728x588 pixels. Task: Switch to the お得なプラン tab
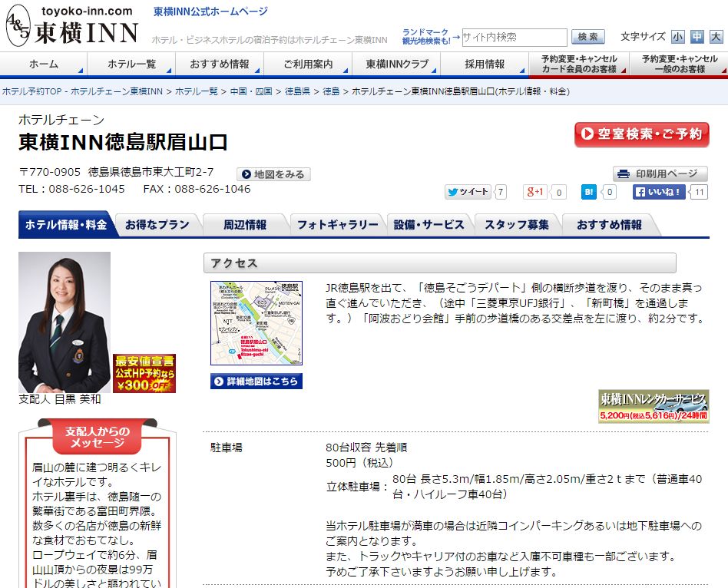(x=157, y=225)
